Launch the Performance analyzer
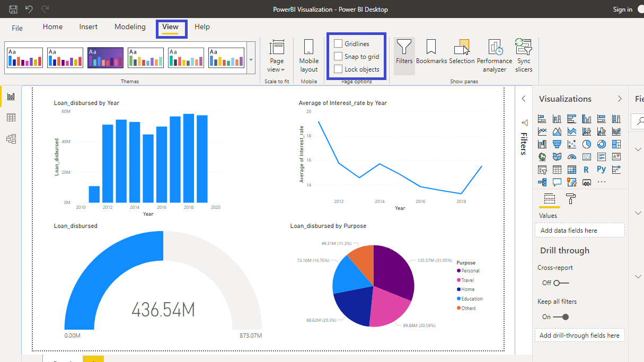Screen dimensions: 644x362 pos(494,55)
